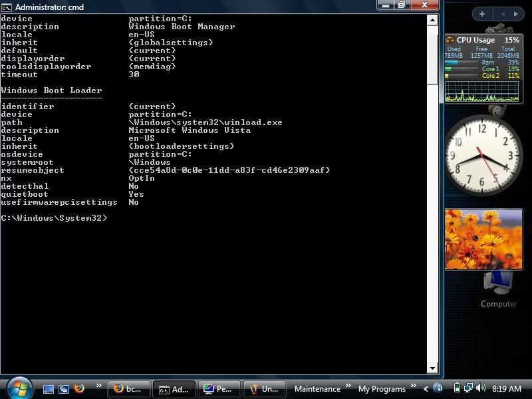Screen dimensions: 532x399
Task: Launch Firefox from quick launch
Action: (x=79, y=388)
